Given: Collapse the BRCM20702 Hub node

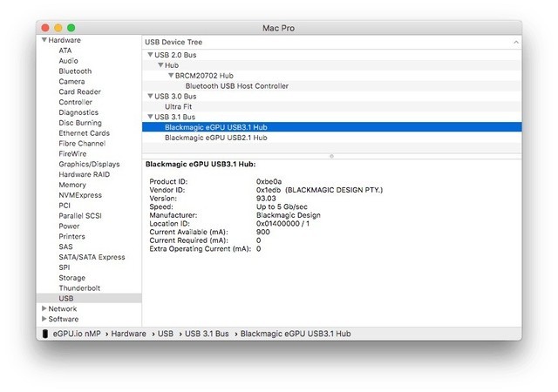Looking at the screenshot, I should (x=171, y=76).
